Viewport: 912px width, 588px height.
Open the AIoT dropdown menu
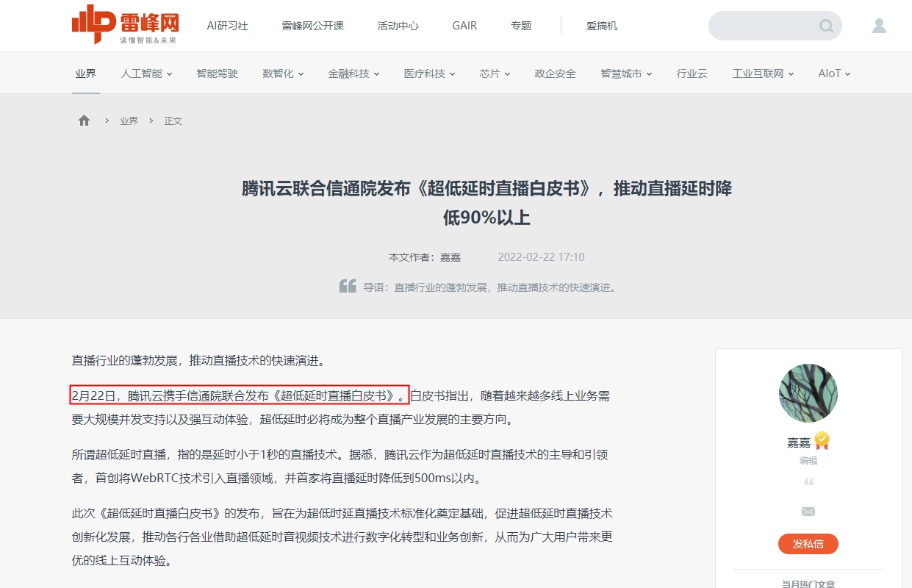[834, 73]
